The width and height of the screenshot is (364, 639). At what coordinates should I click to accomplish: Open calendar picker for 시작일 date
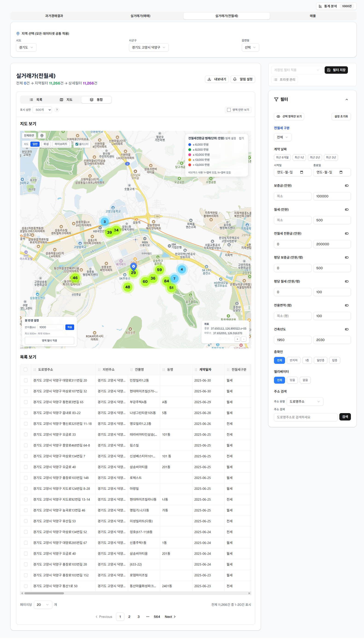[302, 172]
